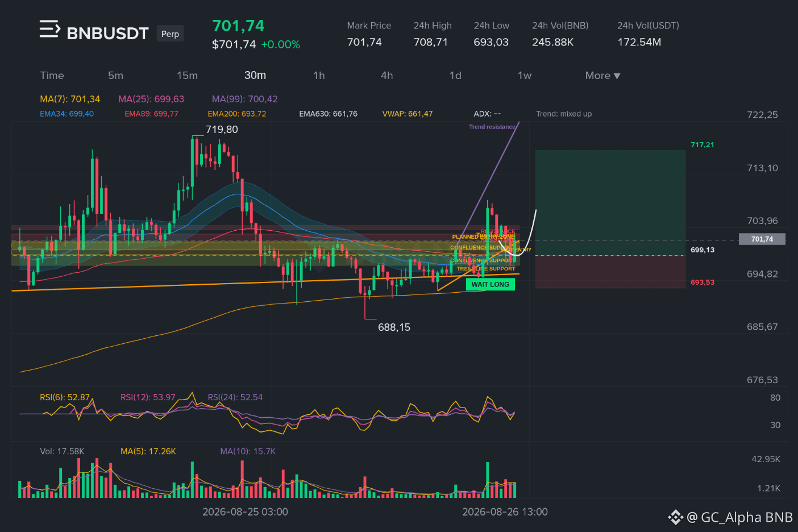Image resolution: width=798 pixels, height=532 pixels.
Task: Select the 15m timeframe tab
Action: [187, 76]
